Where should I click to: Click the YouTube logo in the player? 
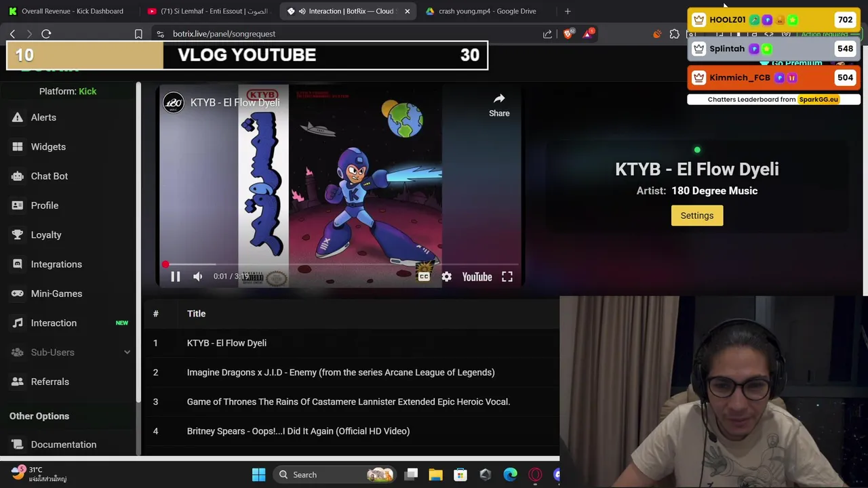[477, 277]
